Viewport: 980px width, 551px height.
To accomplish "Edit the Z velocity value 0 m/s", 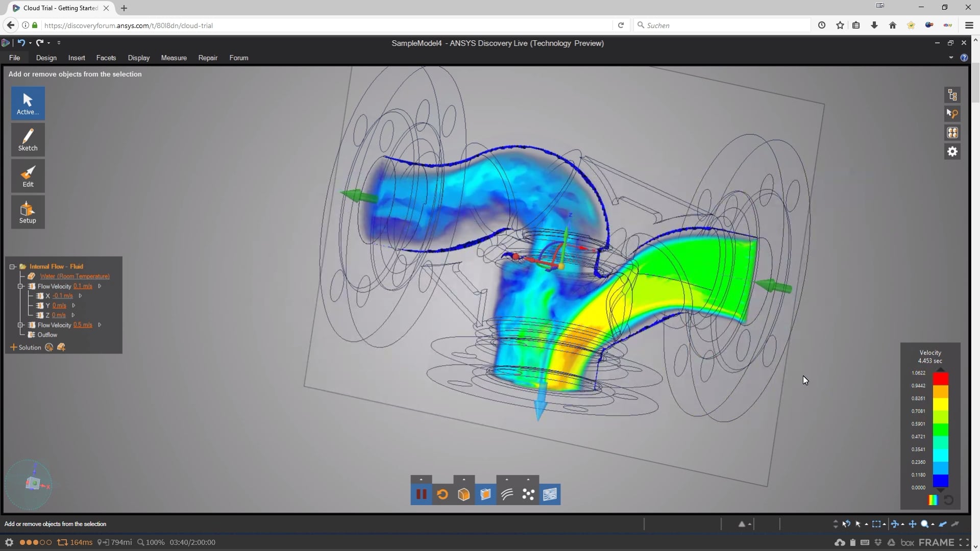I will click(x=59, y=315).
